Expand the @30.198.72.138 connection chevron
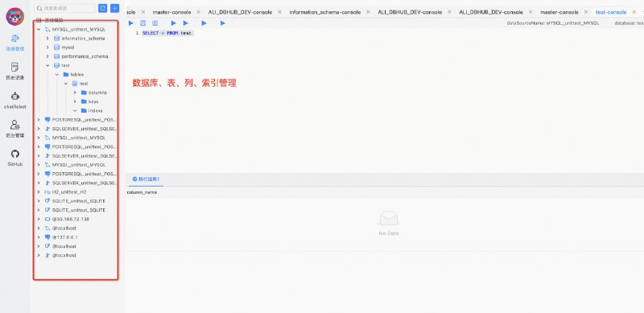 click(38, 219)
